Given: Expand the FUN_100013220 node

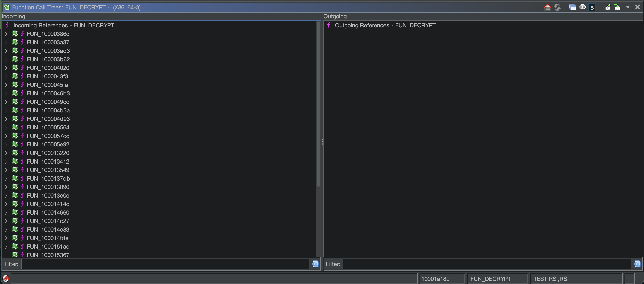Looking at the screenshot, I should [x=6, y=153].
